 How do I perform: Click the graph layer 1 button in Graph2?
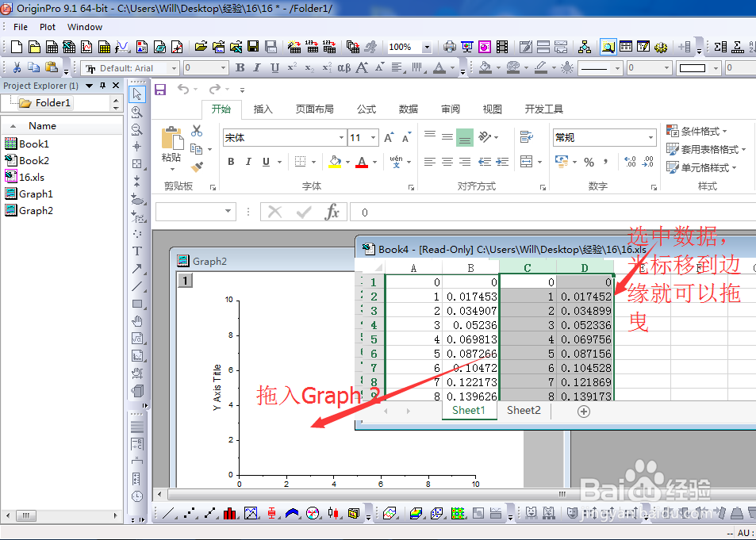tap(185, 280)
